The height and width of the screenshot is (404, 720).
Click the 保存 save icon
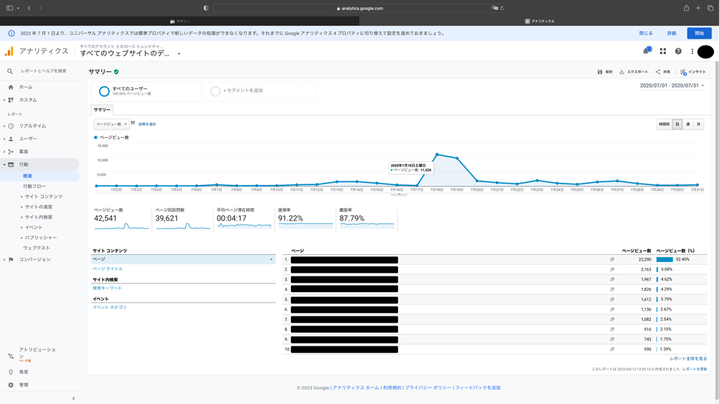click(x=600, y=72)
